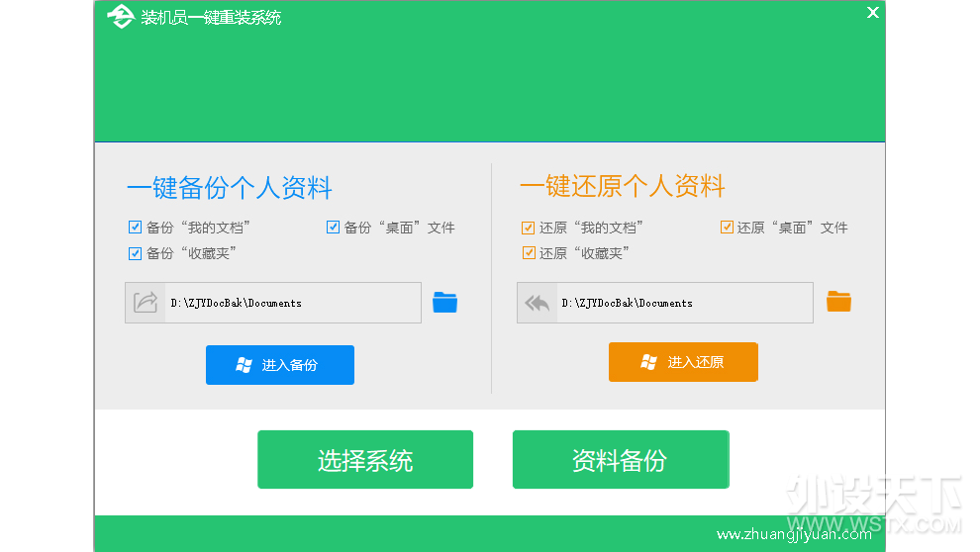Viewport: 980px width, 552px height.
Task: Click the orange 进入还原 button
Action: click(683, 361)
